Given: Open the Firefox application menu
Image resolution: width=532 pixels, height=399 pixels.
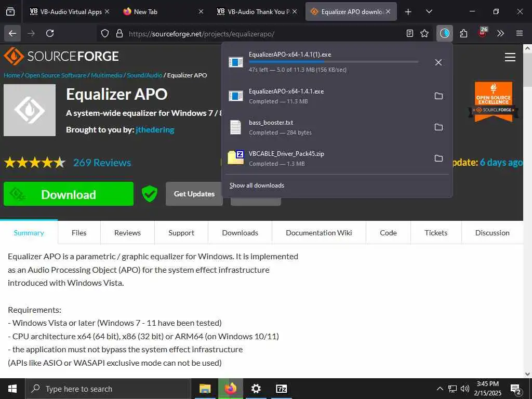Looking at the screenshot, I should click(520, 33).
